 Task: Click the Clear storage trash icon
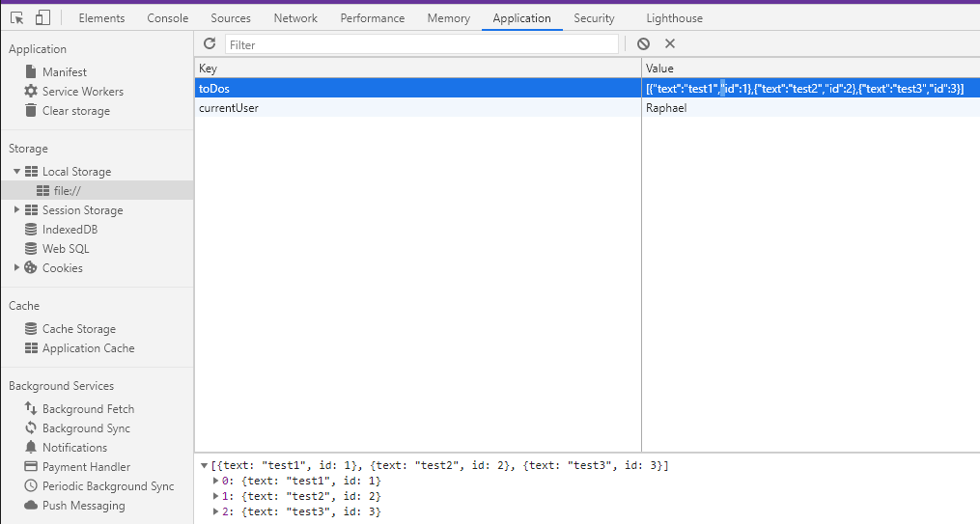coord(31,111)
